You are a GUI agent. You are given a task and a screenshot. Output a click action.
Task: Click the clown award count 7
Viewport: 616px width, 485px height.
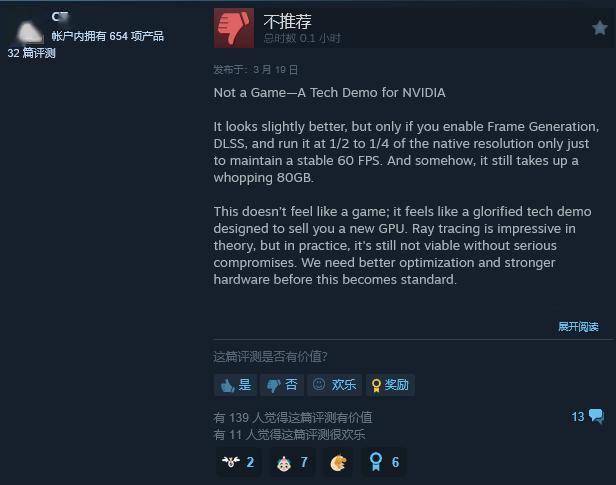pyautogui.click(x=304, y=462)
